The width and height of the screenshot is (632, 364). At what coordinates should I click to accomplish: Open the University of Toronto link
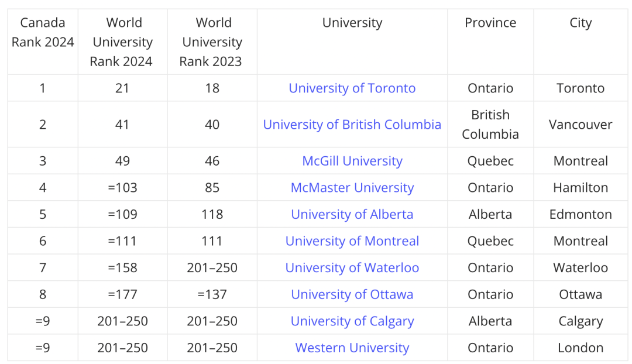point(352,88)
